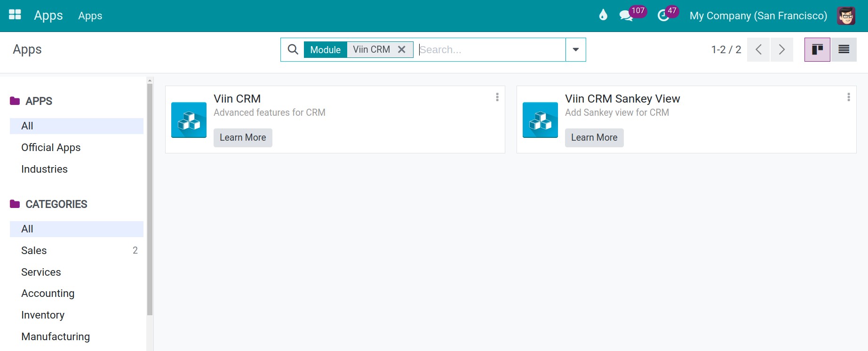Focus the Search input field
The width and height of the screenshot is (868, 351).
coord(492,49)
